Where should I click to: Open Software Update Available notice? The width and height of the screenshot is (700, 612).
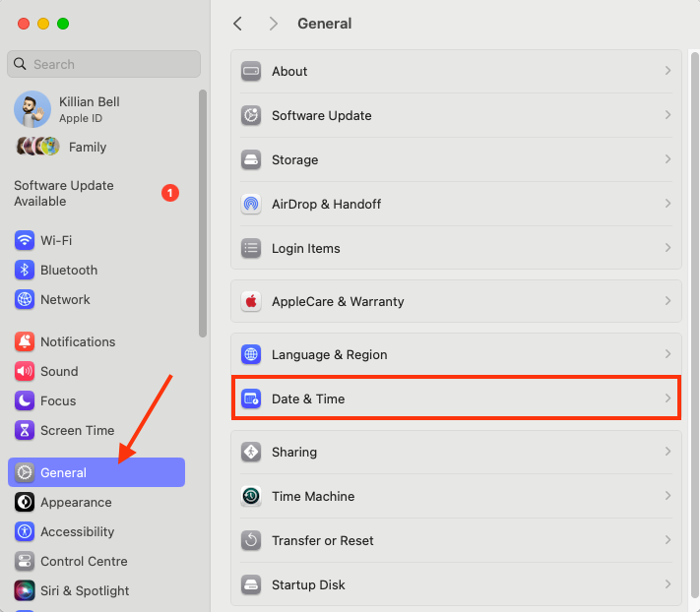(95, 193)
